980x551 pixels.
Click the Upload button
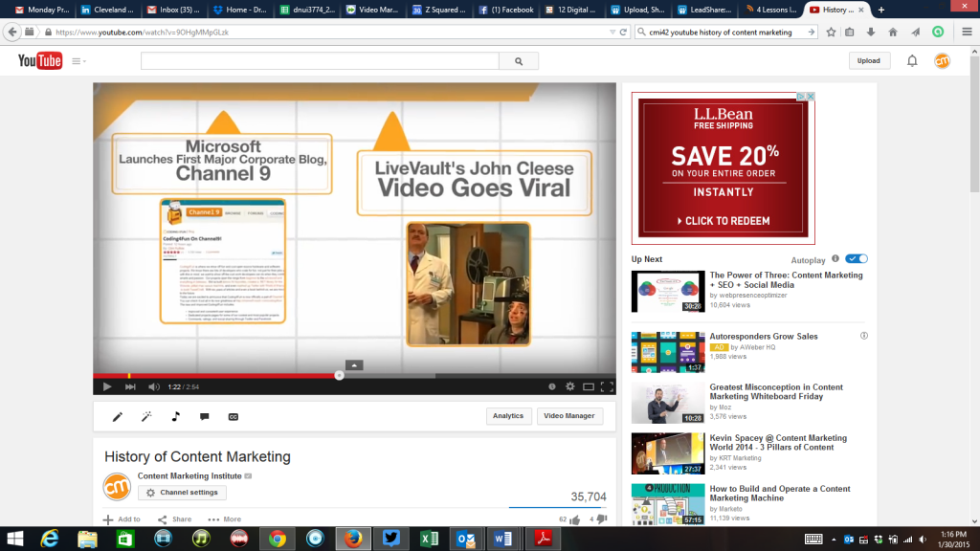869,60
